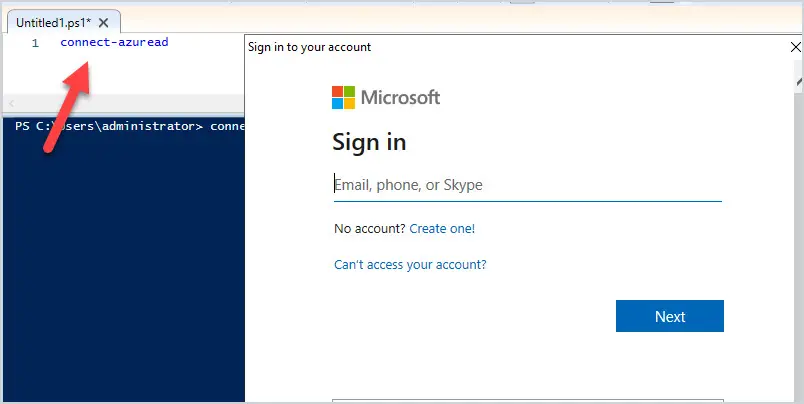Click the Microsoft logo
The height and width of the screenshot is (404, 804).
[386, 97]
